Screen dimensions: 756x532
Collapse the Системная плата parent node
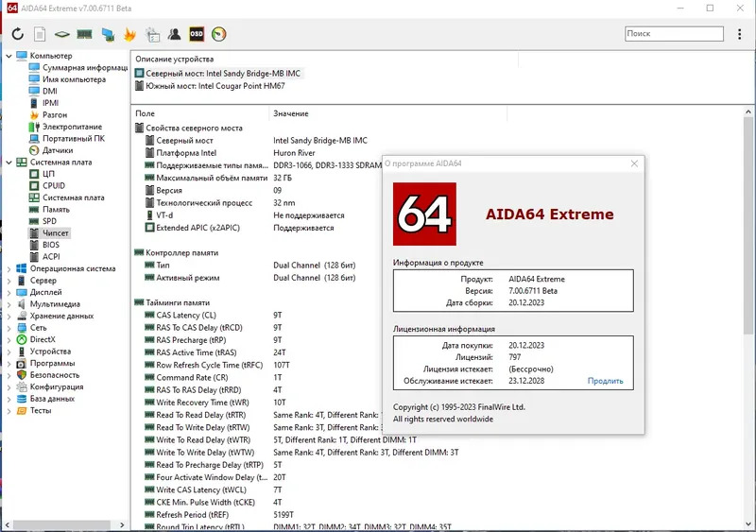click(9, 163)
